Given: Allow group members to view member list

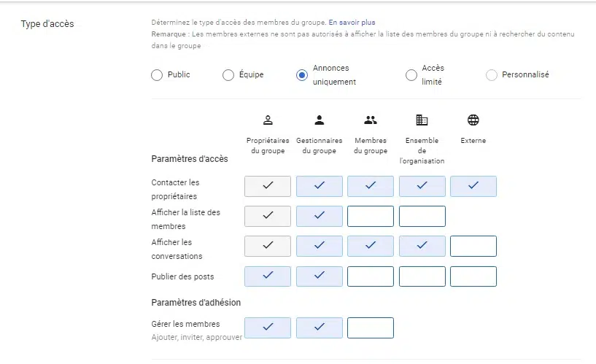Looking at the screenshot, I should pos(371,216).
